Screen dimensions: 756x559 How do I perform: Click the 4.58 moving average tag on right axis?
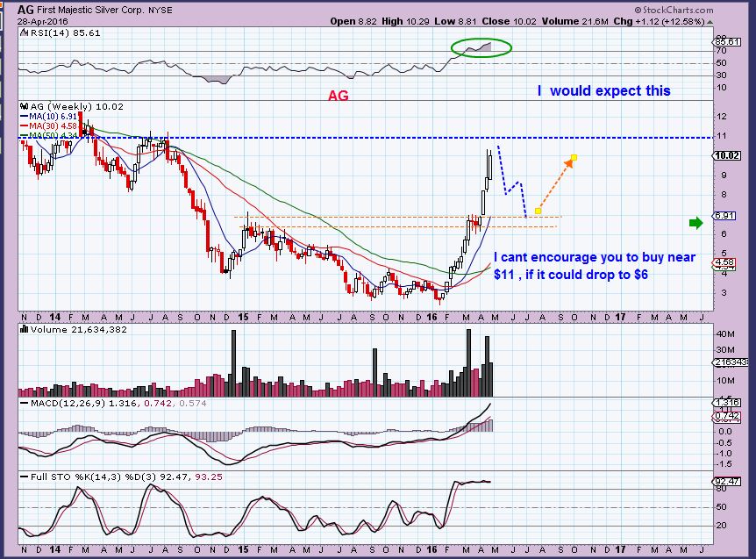(x=724, y=262)
